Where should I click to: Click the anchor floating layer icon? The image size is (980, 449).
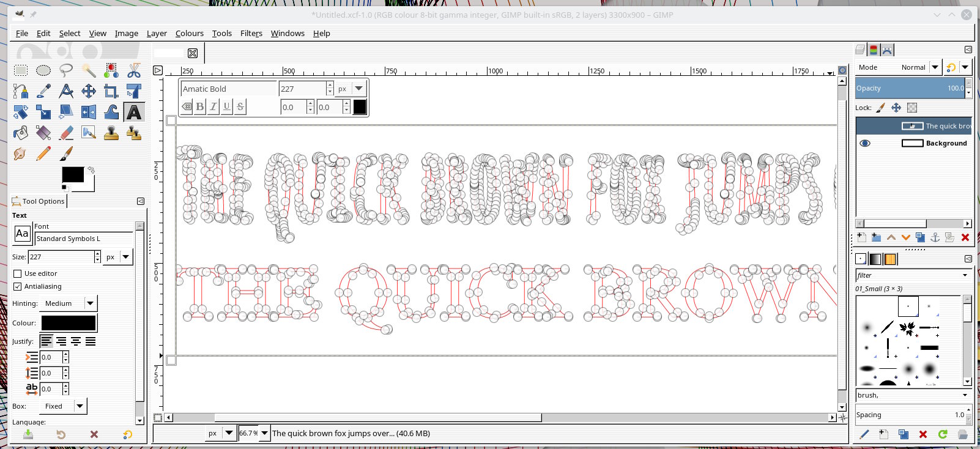tap(935, 237)
